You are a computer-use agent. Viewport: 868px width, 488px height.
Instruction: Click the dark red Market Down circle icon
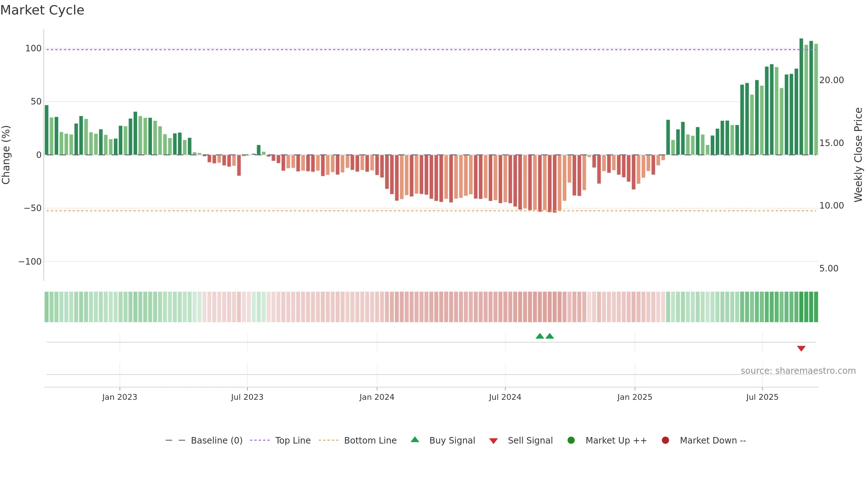click(x=665, y=440)
